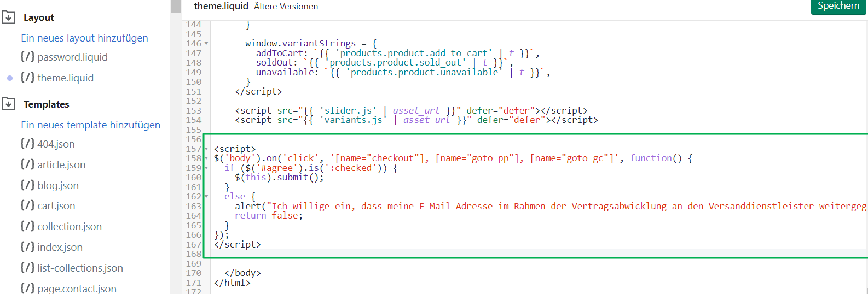This screenshot has height=294, width=868.
Task: Open list-collections.json template
Action: tap(80, 268)
